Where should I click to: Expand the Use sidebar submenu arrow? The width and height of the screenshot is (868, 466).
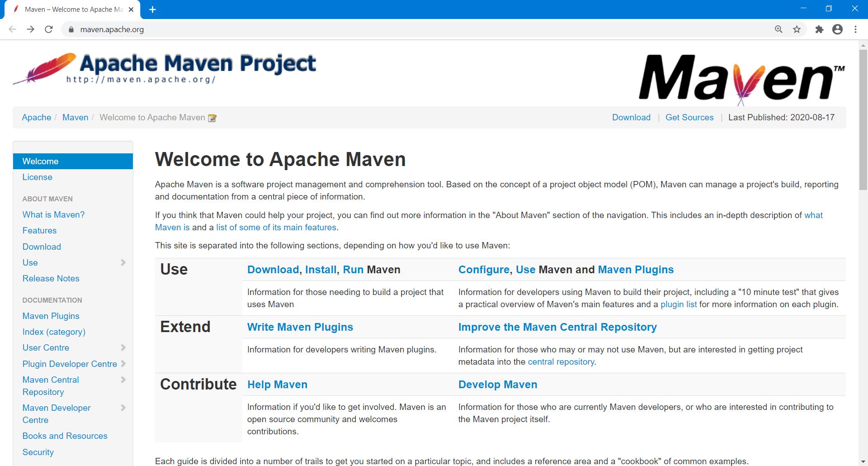123,262
